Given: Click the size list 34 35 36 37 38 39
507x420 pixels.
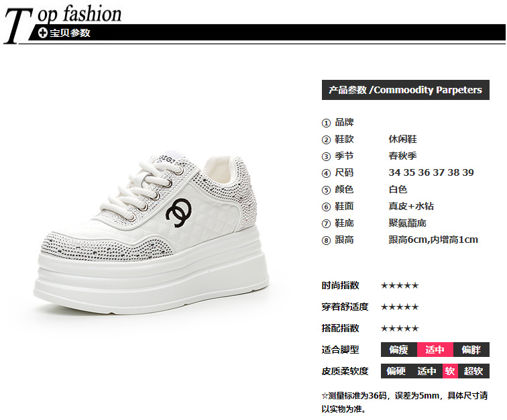Looking at the screenshot, I should click(x=431, y=172).
